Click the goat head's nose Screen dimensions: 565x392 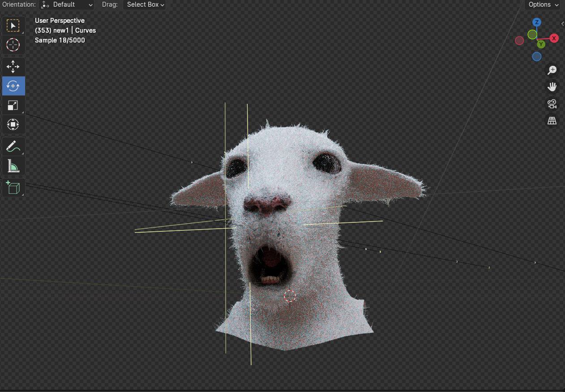click(266, 205)
